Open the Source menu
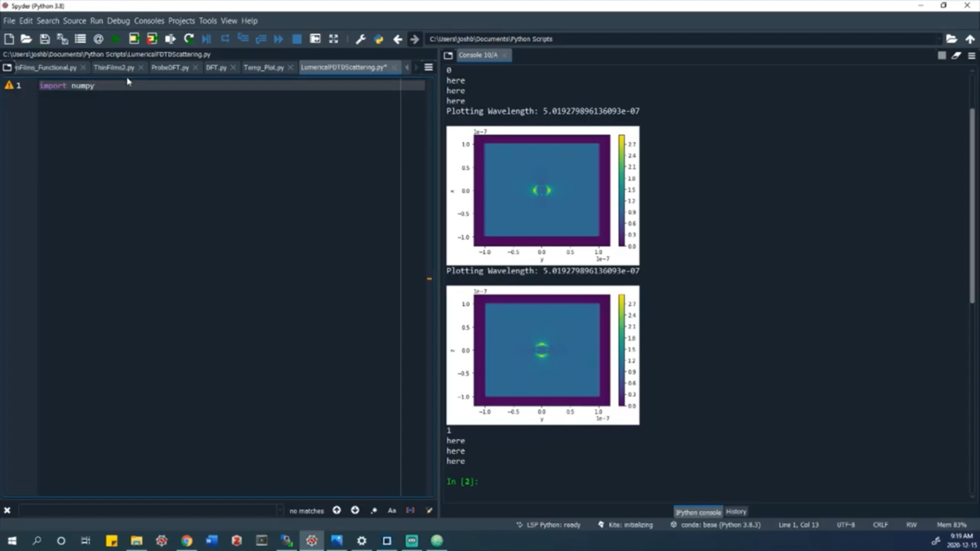This screenshot has width=980, height=551. (74, 20)
